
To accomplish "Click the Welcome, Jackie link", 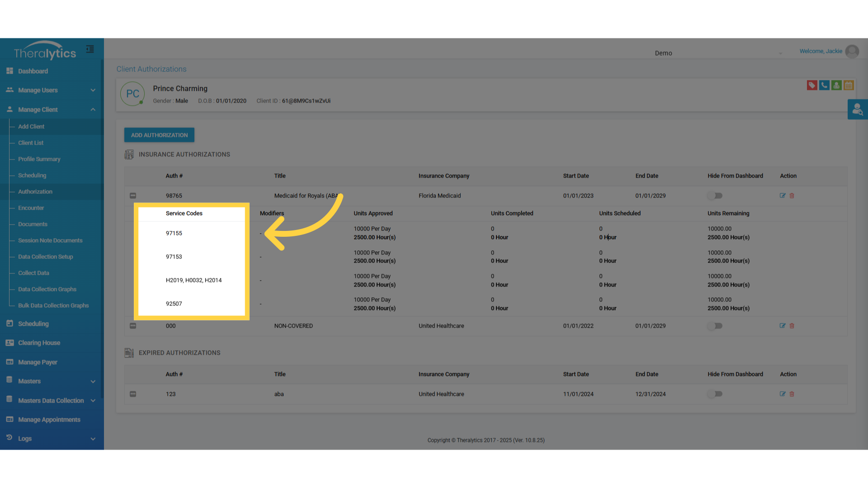I will pos(821,51).
